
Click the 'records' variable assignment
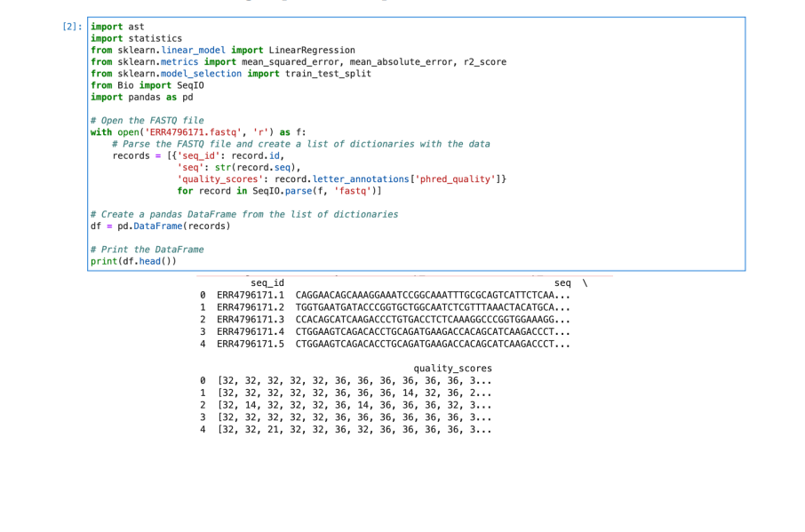point(131,155)
